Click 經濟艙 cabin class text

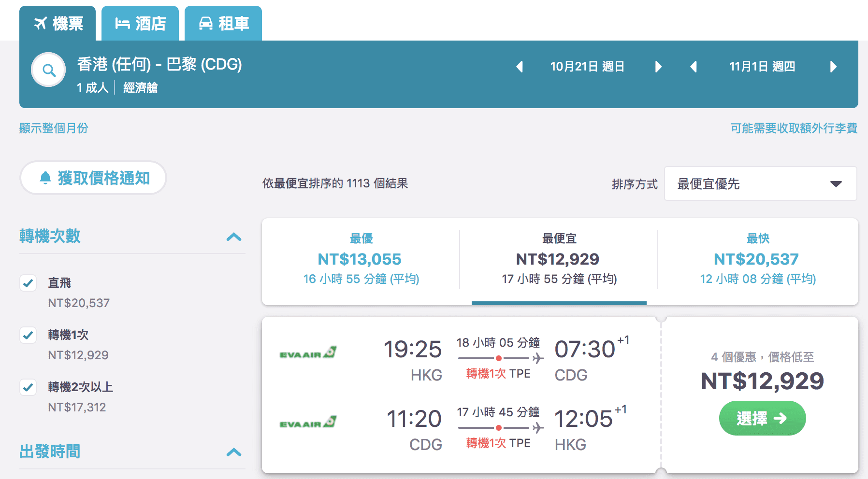(x=141, y=87)
